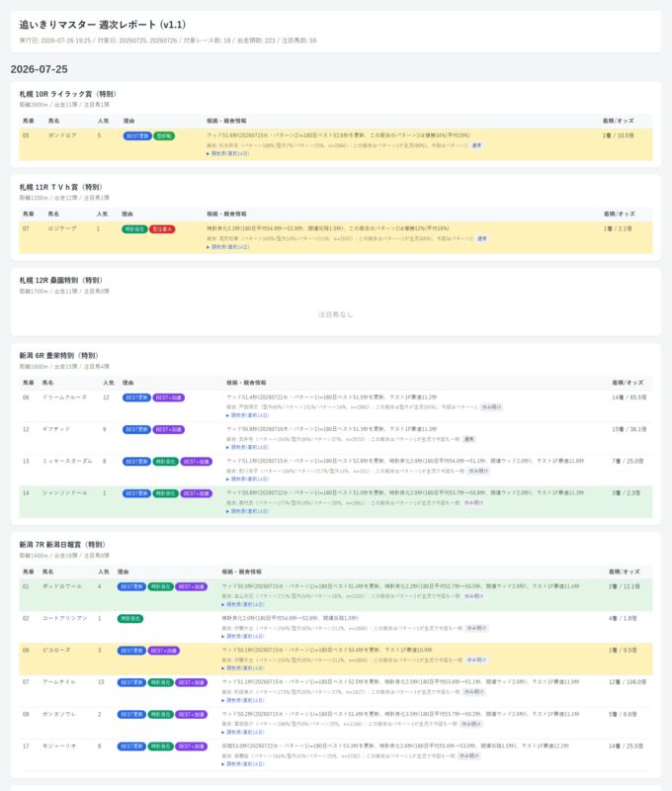
Task: Click the result cell 4着 / 1.8倍
Action: pyautogui.click(x=623, y=619)
